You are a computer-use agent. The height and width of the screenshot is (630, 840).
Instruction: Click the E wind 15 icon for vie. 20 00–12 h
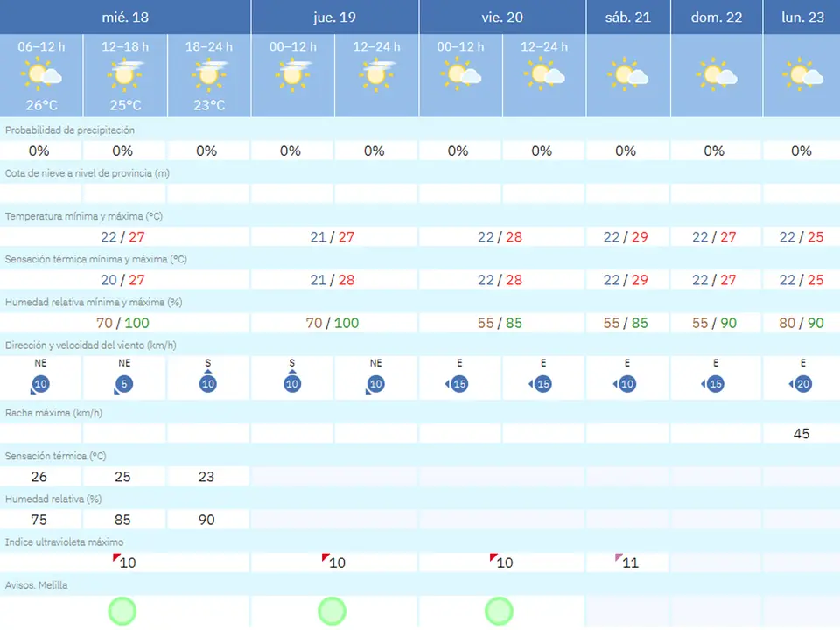(458, 384)
